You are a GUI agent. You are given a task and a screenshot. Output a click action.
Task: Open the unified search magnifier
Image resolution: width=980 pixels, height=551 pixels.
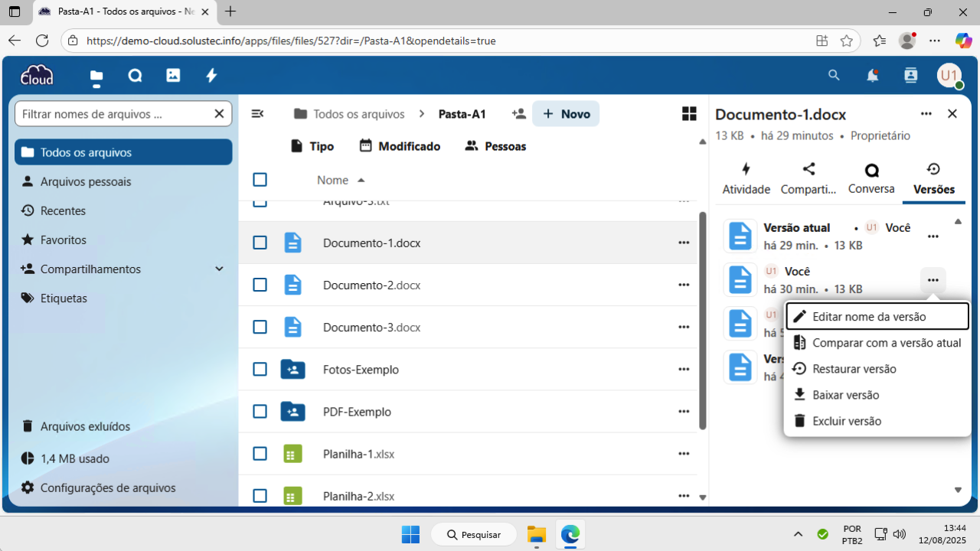click(834, 75)
